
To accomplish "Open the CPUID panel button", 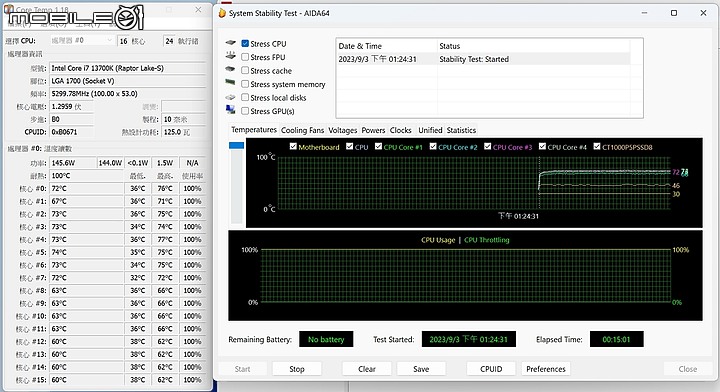I will (x=491, y=369).
